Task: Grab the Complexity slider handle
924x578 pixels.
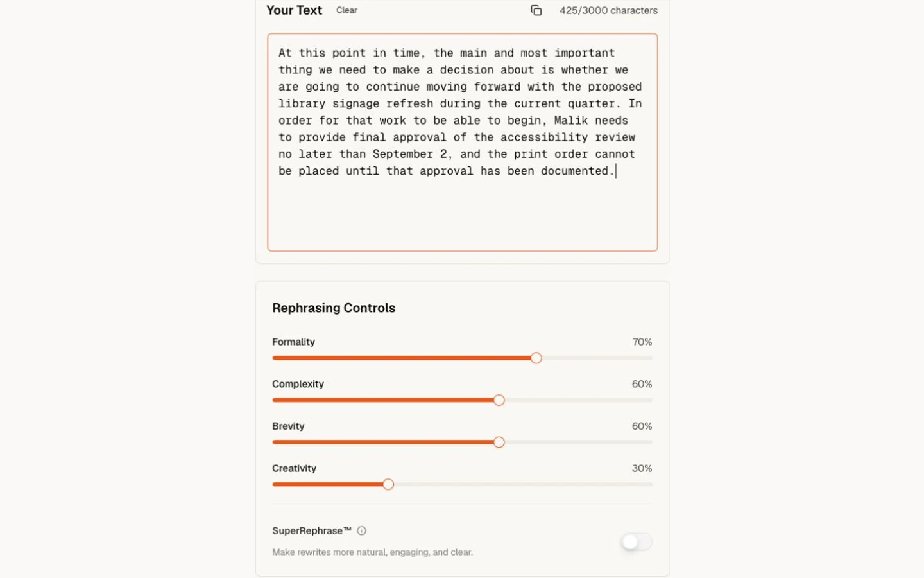Action: click(499, 400)
